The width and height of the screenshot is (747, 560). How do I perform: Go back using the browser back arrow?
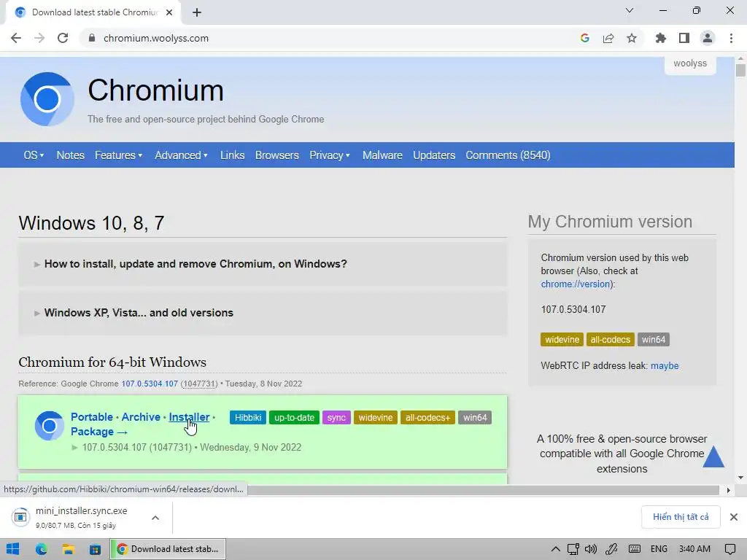(16, 38)
